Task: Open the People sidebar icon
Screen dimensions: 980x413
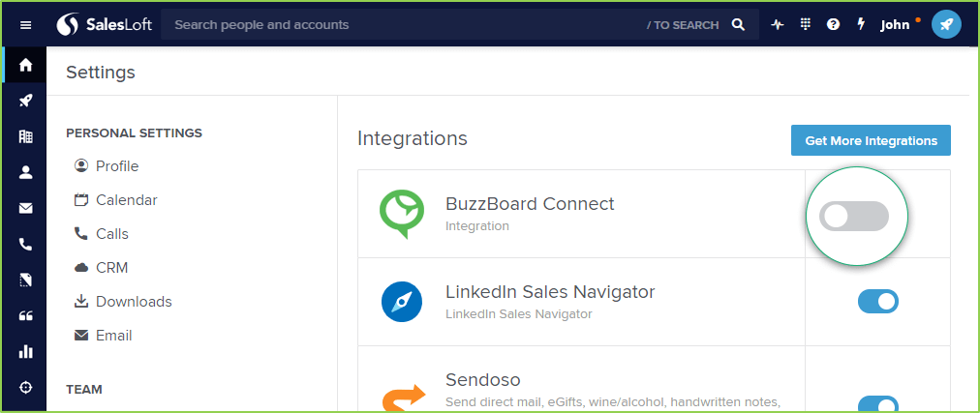Action: (x=25, y=173)
